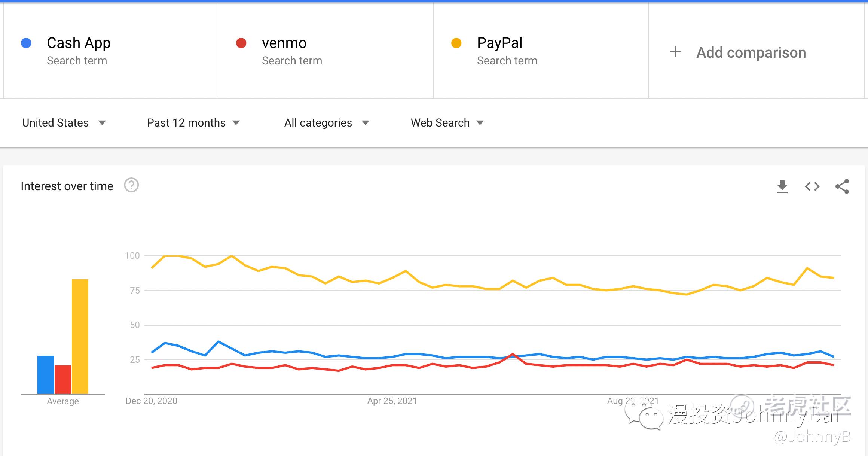Click the blue Cash App average bar
868x456 pixels.
click(46, 374)
